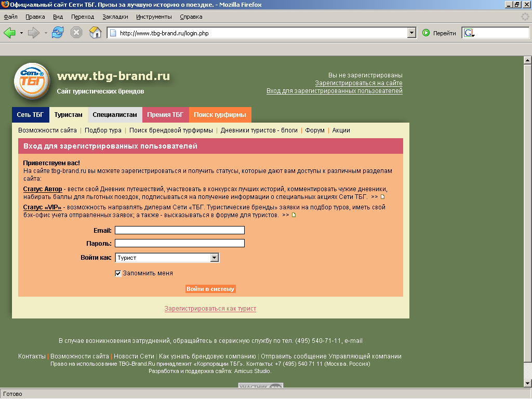Screen dimensions: 532x399
Task: Open the Войти как dropdown
Action: click(214, 258)
